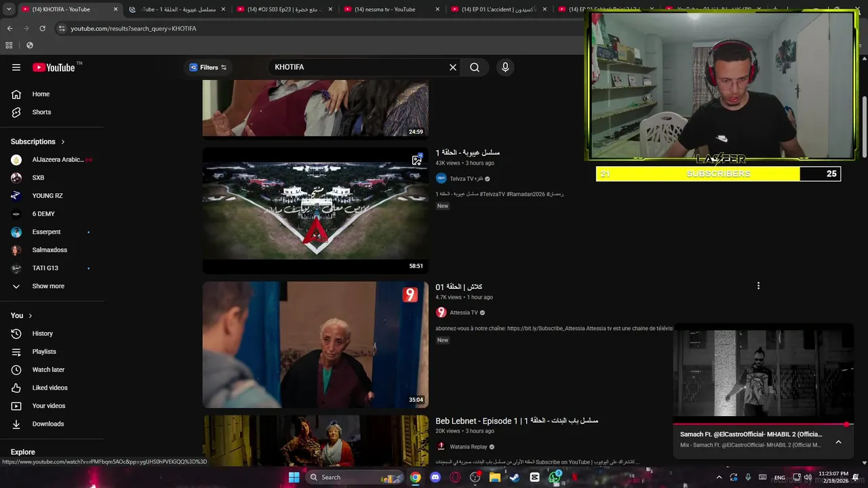Open the Attessia TV channel link
868x488 pixels.
pos(463,312)
